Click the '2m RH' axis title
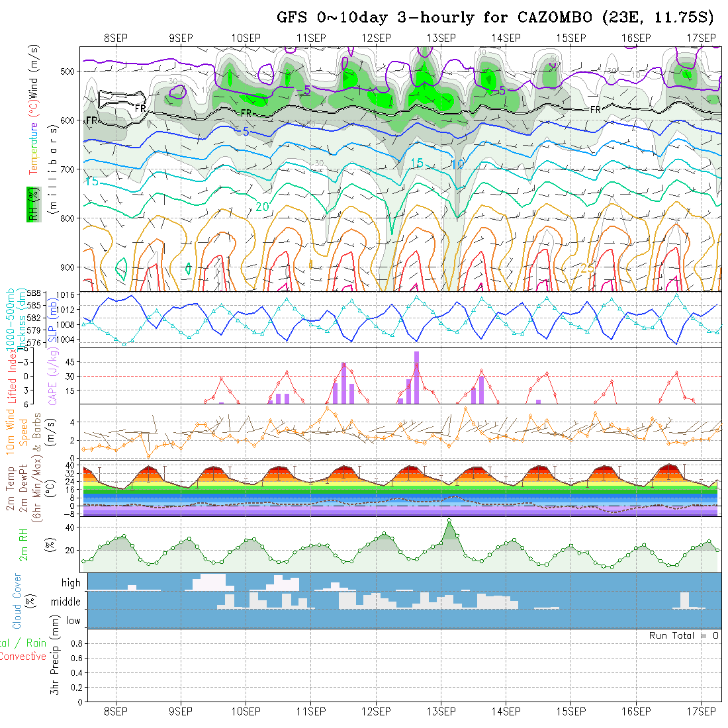Viewport: 728px width, 728px height. pyautogui.click(x=24, y=544)
